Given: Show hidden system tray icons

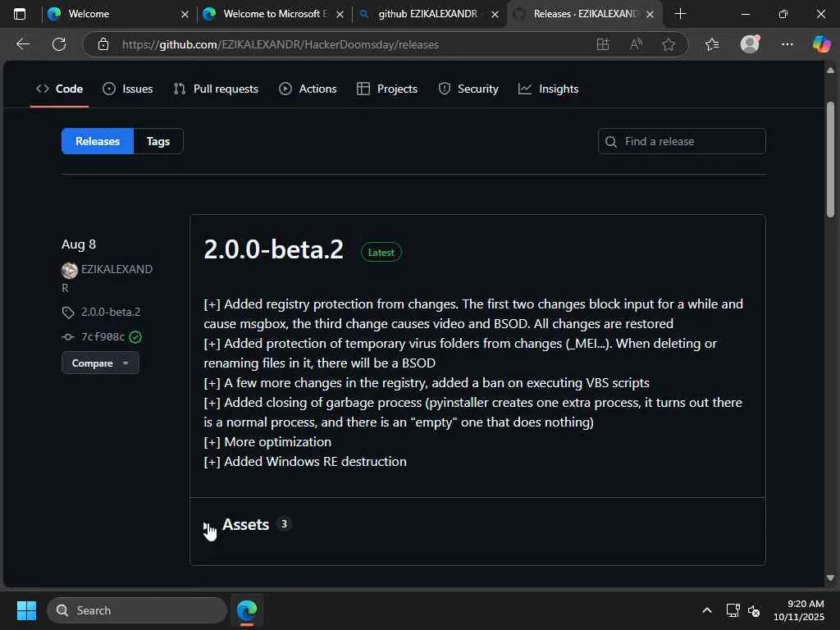Looking at the screenshot, I should [x=707, y=610].
